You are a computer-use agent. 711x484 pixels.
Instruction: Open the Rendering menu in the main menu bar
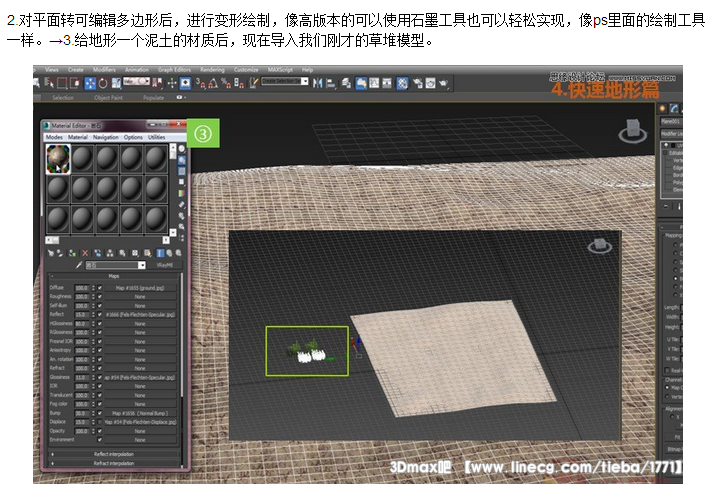[212, 70]
